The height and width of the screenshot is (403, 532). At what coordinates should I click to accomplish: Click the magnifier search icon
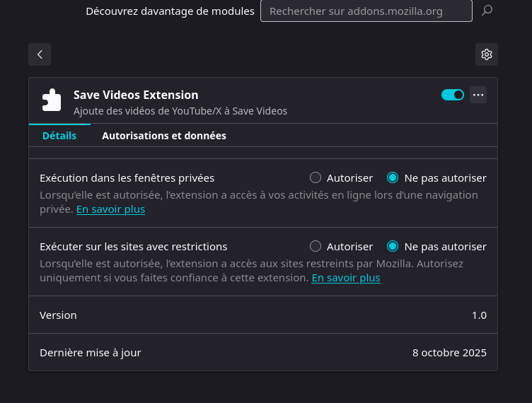(x=487, y=11)
